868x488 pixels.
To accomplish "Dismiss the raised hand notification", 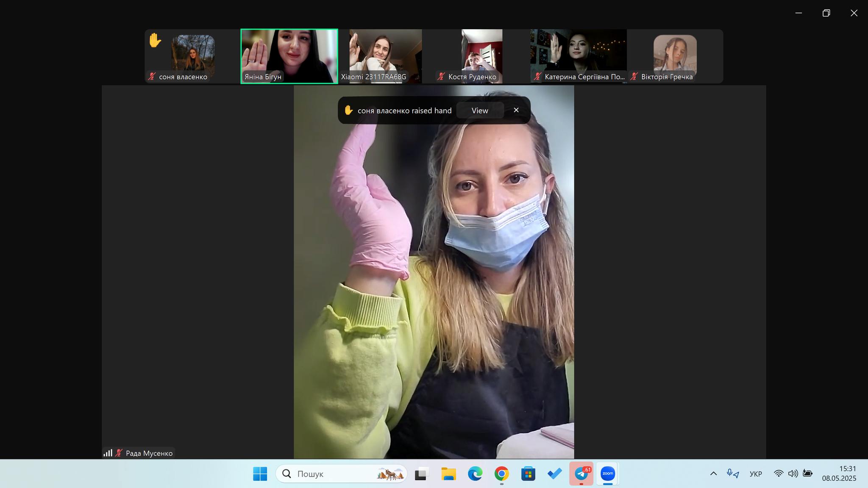I will pyautogui.click(x=516, y=110).
